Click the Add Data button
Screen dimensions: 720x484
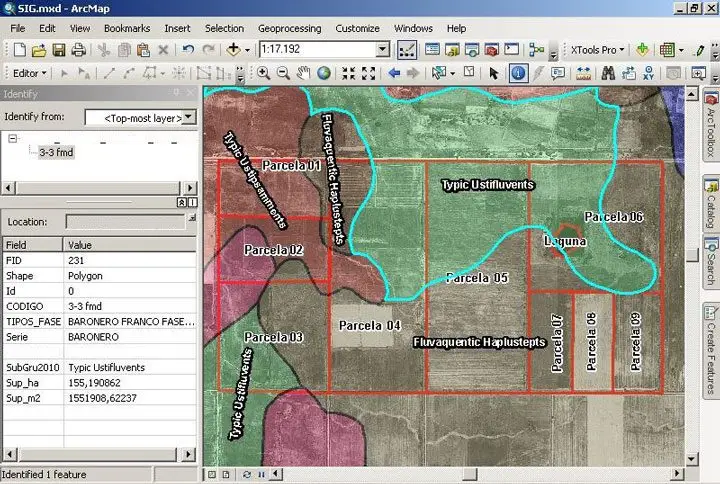point(234,49)
